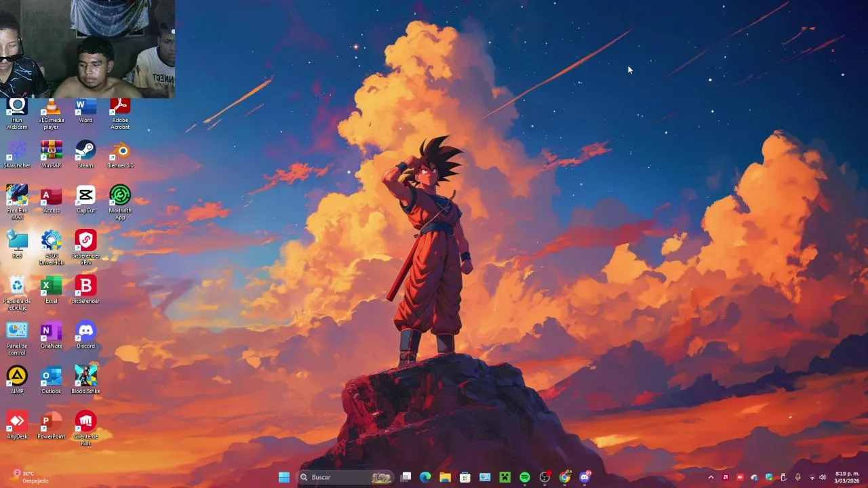The width and height of the screenshot is (868, 488).
Task: Select the Panel de control icon
Action: point(17,338)
